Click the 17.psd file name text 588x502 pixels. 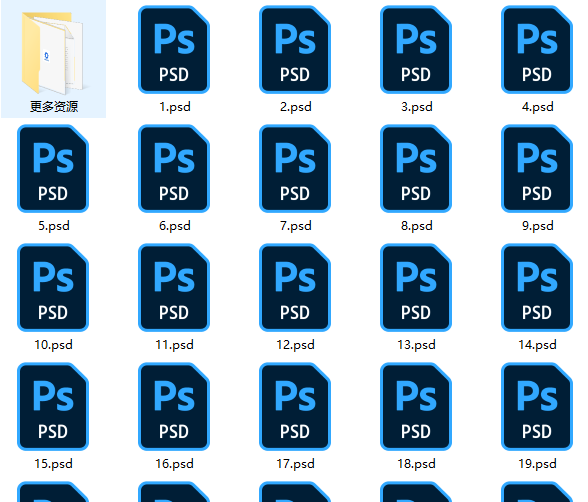pos(296,464)
